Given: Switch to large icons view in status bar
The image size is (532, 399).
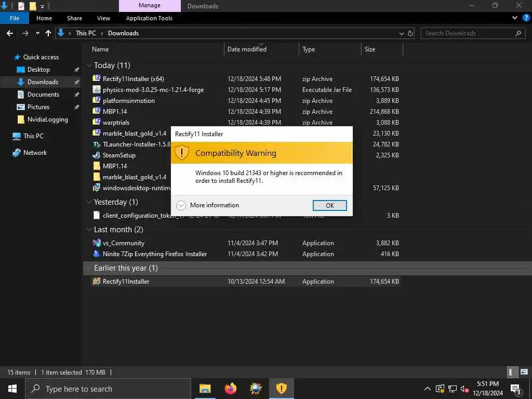Looking at the screenshot, I should (x=524, y=372).
